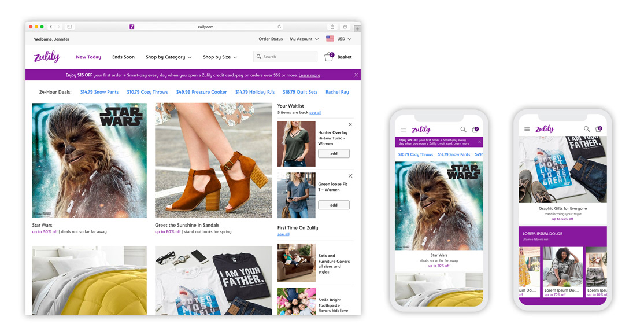Tap Graphic Gifts for Everyone on second phone
Viewport: 644px width, 324px height.
pos(562,208)
